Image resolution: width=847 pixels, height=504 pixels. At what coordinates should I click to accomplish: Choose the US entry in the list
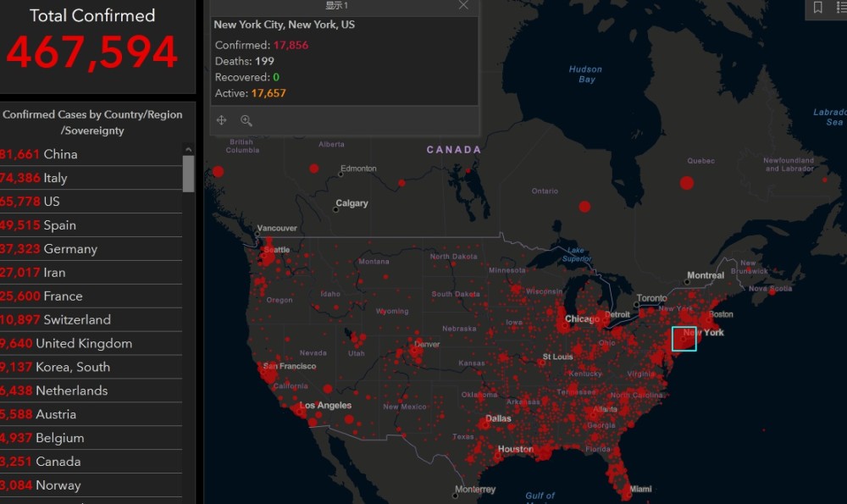click(x=51, y=202)
